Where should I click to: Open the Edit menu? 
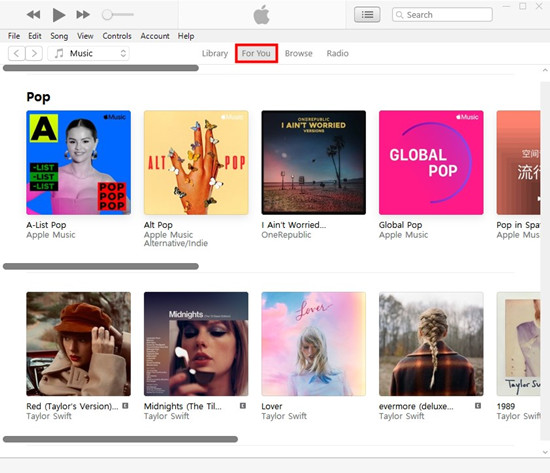(35, 36)
